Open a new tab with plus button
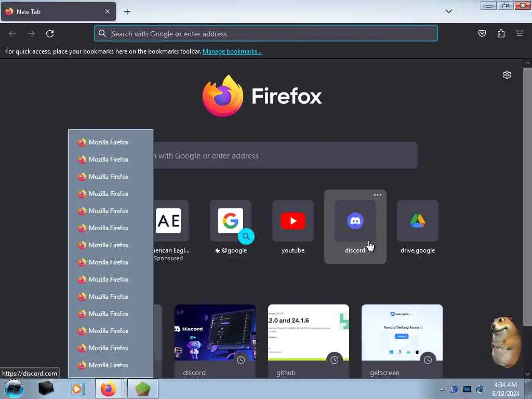Screen dimensions: 532x399 point(127,12)
